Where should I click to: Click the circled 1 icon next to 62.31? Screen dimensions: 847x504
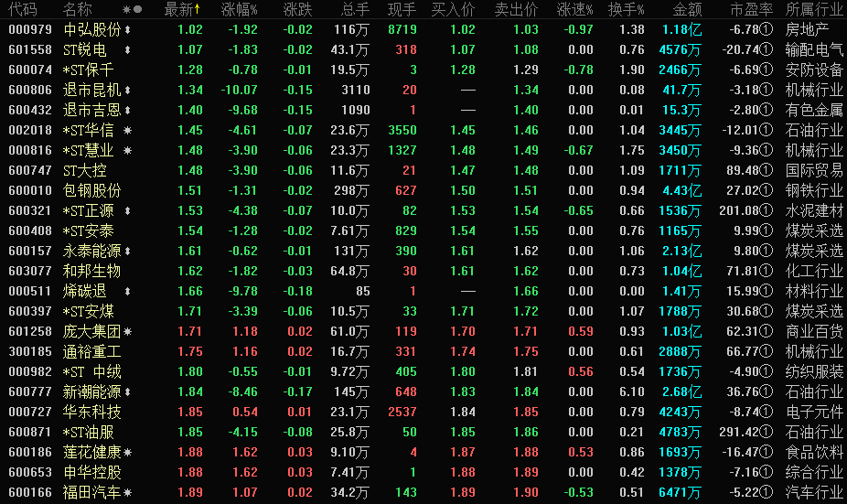pyautogui.click(x=767, y=332)
